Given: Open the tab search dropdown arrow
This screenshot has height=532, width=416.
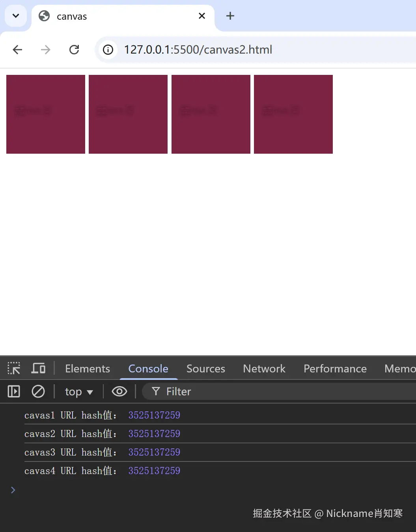Looking at the screenshot, I should point(16,16).
